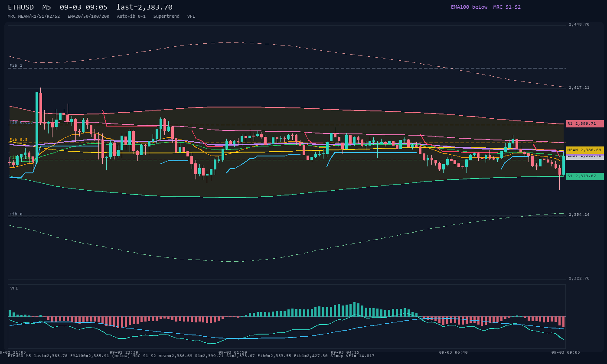Select the 09-02 23:30 time axis label
This screenshot has width=607, height=364.
point(124,352)
